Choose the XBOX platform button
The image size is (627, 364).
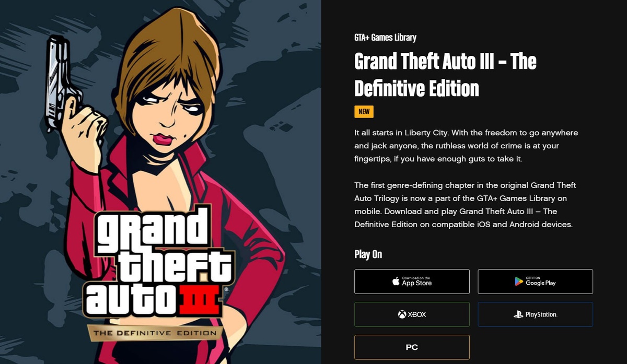(412, 314)
